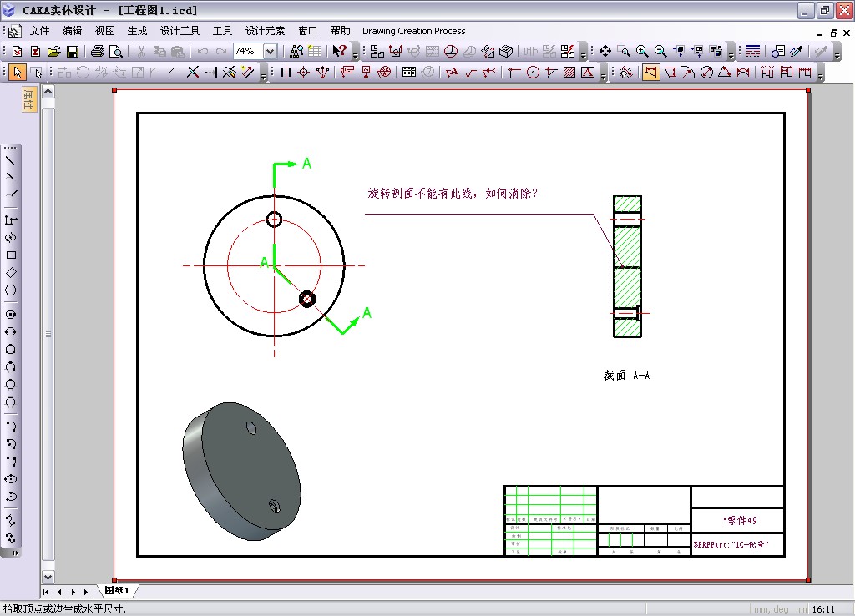The height and width of the screenshot is (616, 855).
Task: Expand the view generation toolbar overflow arrow
Action: coord(583,53)
